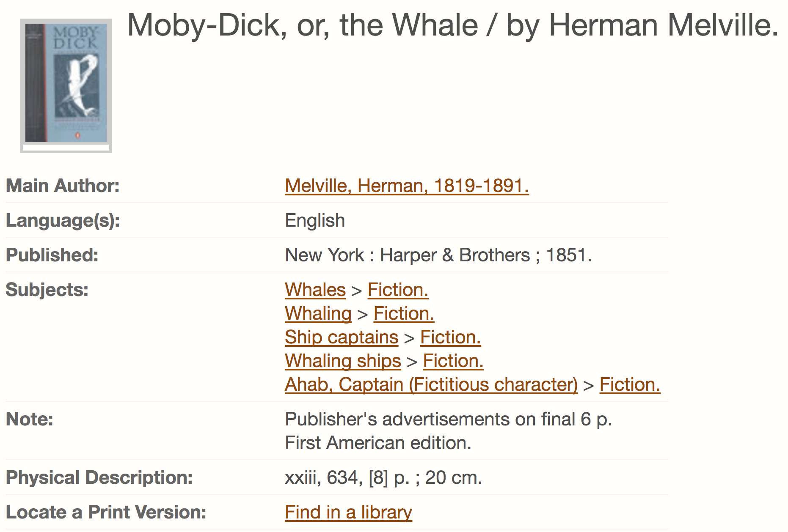Open the Whaling ships subject link
This screenshot has width=788, height=532.
(342, 361)
